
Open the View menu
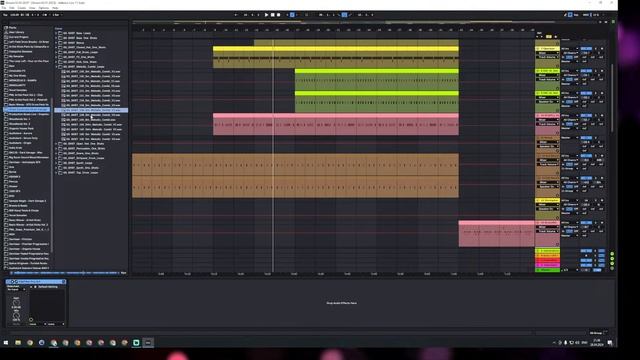(x=32, y=8)
